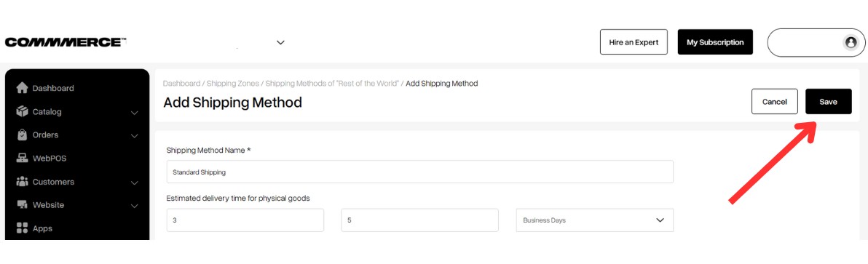The image size is (868, 264).
Task: Cancel adding the shipping method
Action: tap(775, 102)
